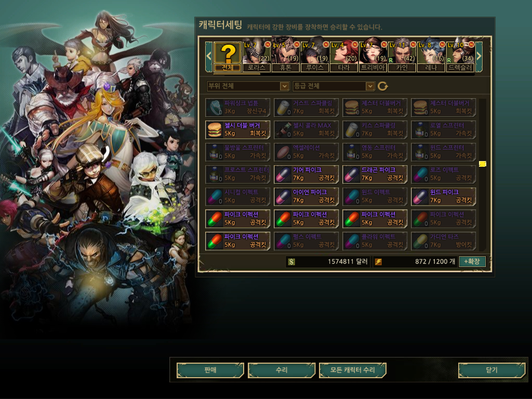Viewport: 532px width, 399px height.
Task: Show next characters with right arrow
Action: click(x=478, y=56)
